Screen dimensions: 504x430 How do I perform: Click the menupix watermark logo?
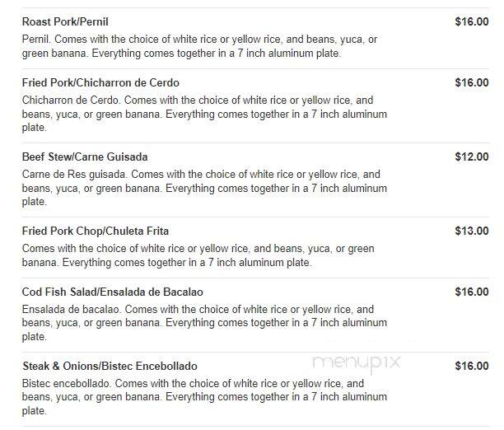click(x=357, y=363)
